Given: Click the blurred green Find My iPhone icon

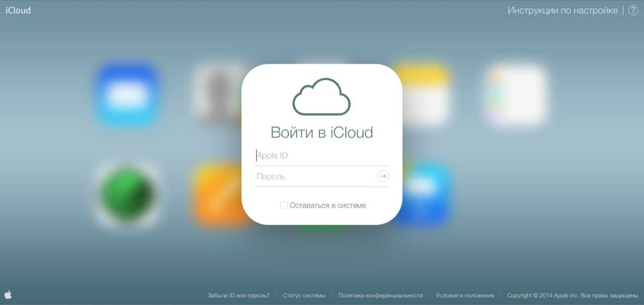Looking at the screenshot, I should coord(126,194).
